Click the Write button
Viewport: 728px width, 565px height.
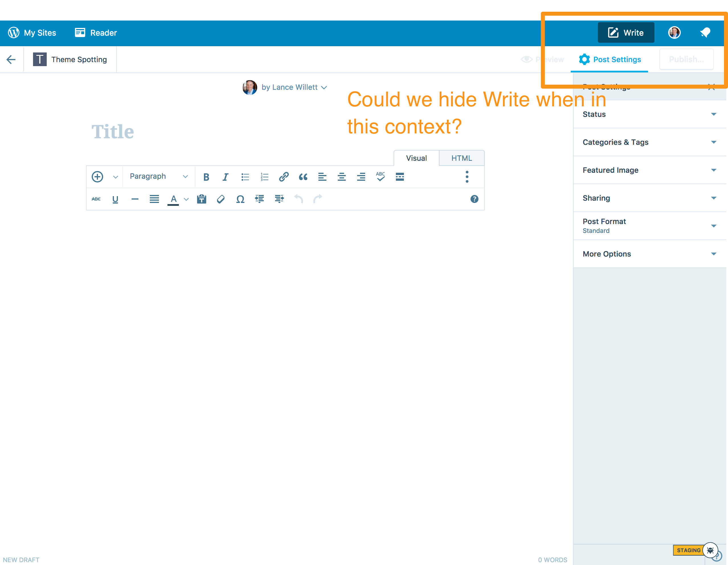pos(626,33)
